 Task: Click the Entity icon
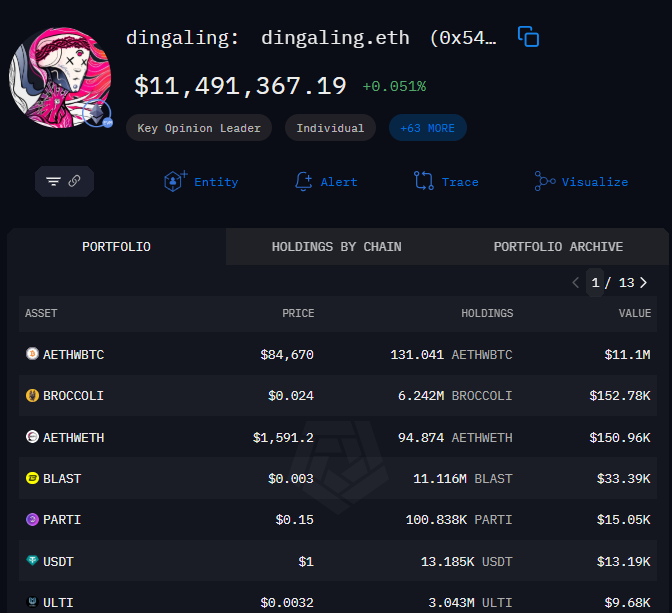tap(176, 181)
